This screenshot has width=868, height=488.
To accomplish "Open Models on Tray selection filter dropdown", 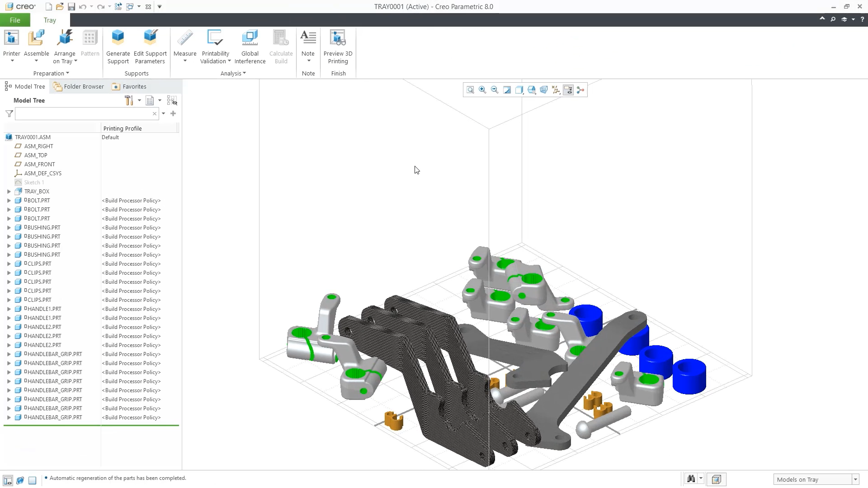I will pyautogui.click(x=855, y=479).
